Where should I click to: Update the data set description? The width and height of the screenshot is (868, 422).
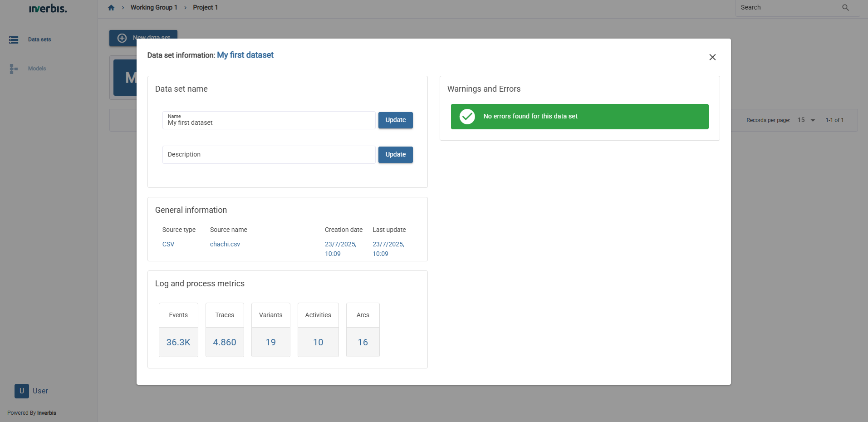click(395, 154)
